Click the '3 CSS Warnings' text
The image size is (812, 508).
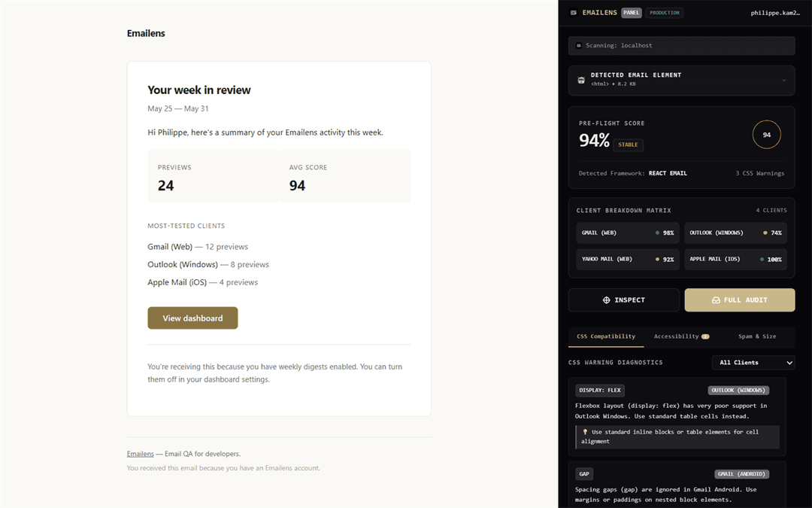[x=759, y=173]
